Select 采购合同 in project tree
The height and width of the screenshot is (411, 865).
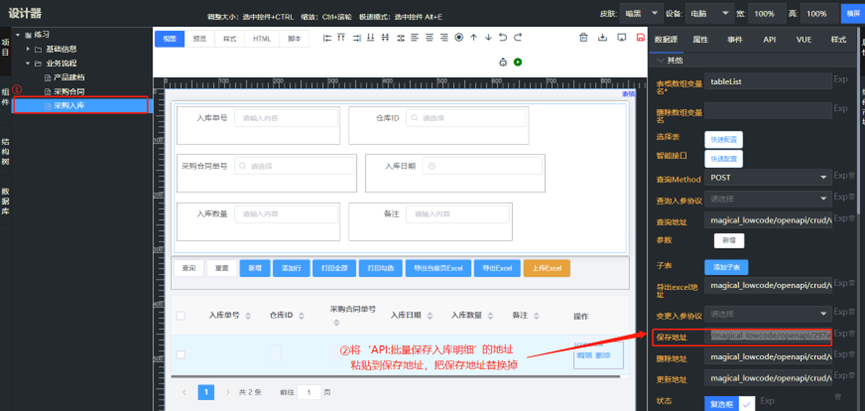point(68,91)
